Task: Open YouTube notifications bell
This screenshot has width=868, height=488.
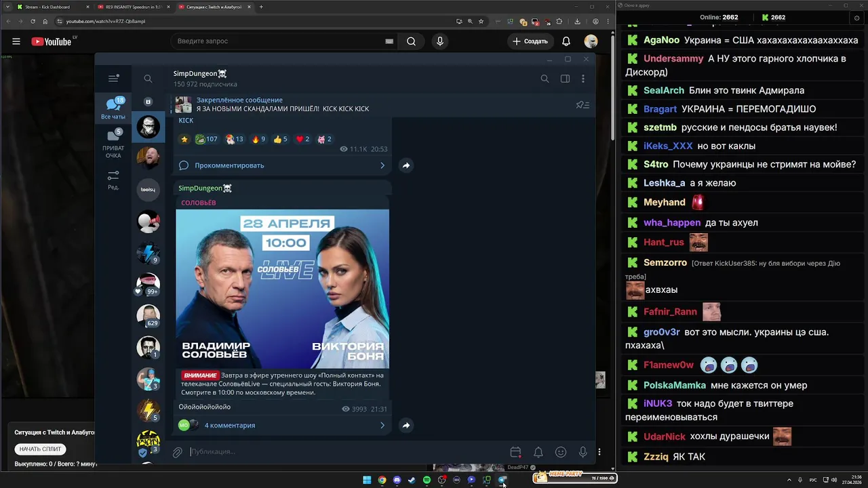Action: tap(566, 41)
